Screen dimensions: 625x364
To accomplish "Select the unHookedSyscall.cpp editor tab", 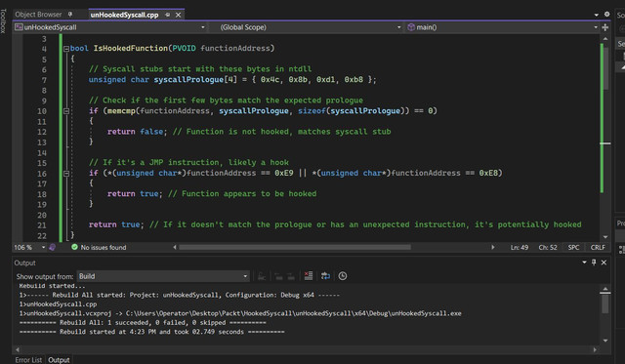I will 124,15.
